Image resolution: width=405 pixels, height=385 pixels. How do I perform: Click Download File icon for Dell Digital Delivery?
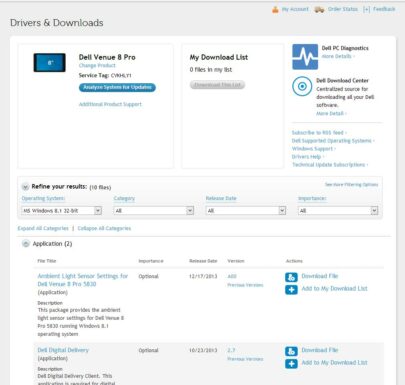click(x=291, y=351)
